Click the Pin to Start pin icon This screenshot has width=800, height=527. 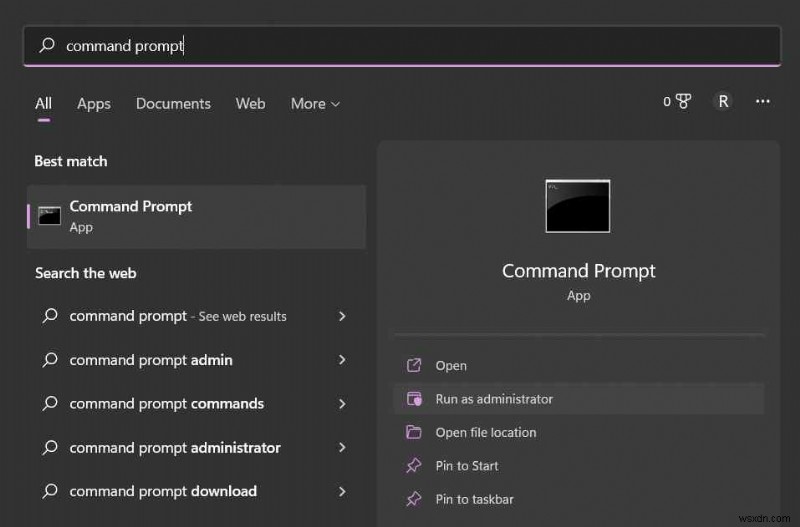pos(414,466)
